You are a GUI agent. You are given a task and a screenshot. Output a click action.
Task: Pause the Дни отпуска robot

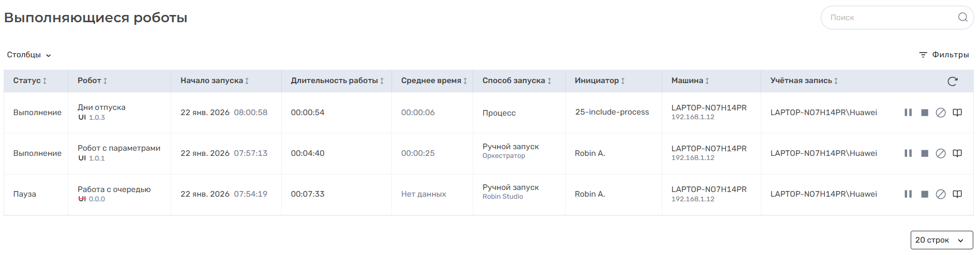pos(908,113)
